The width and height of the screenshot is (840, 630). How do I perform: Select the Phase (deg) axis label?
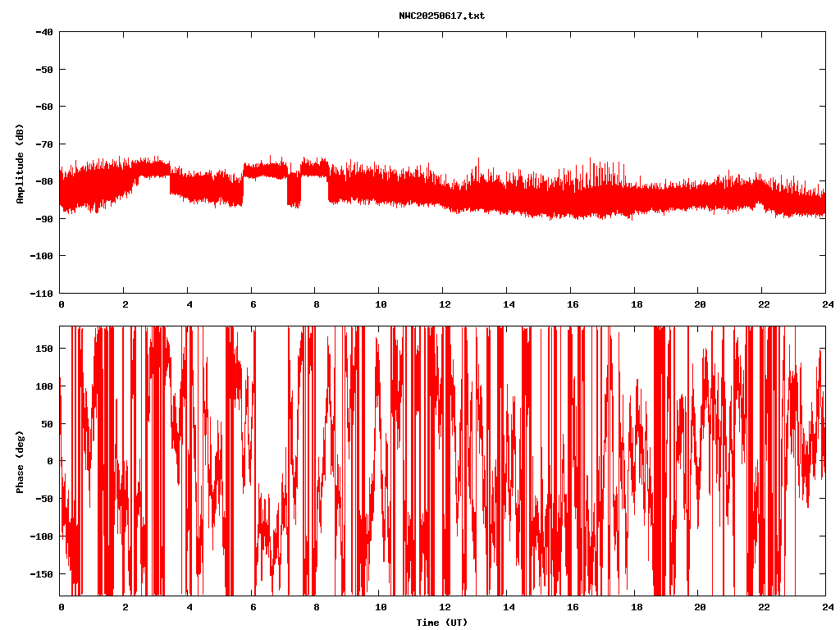[20, 462]
